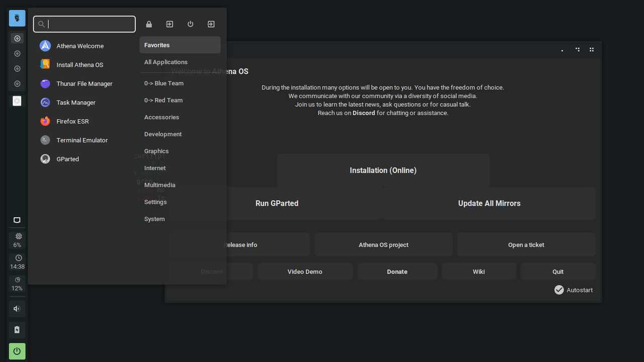Viewport: 644px width, 362px height.
Task: Select the Favorites category
Action: (180, 45)
